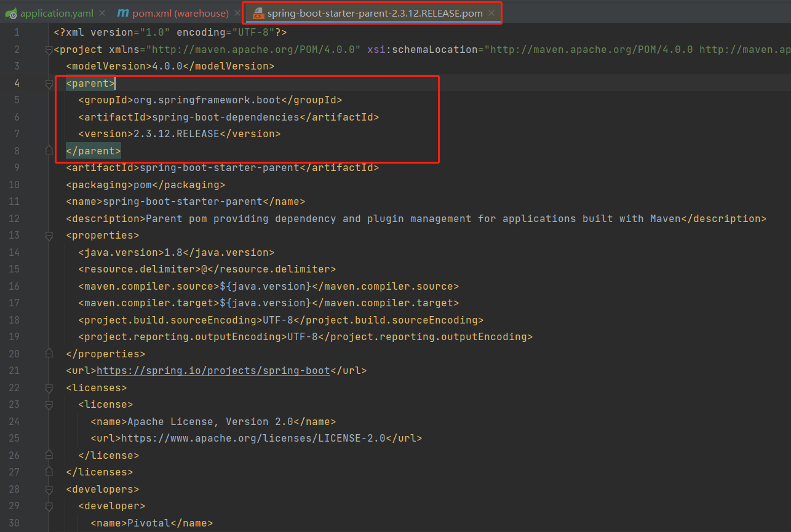Screen dimensions: 791x532
Task: Click the java.version value 1.8
Action: 173,252
